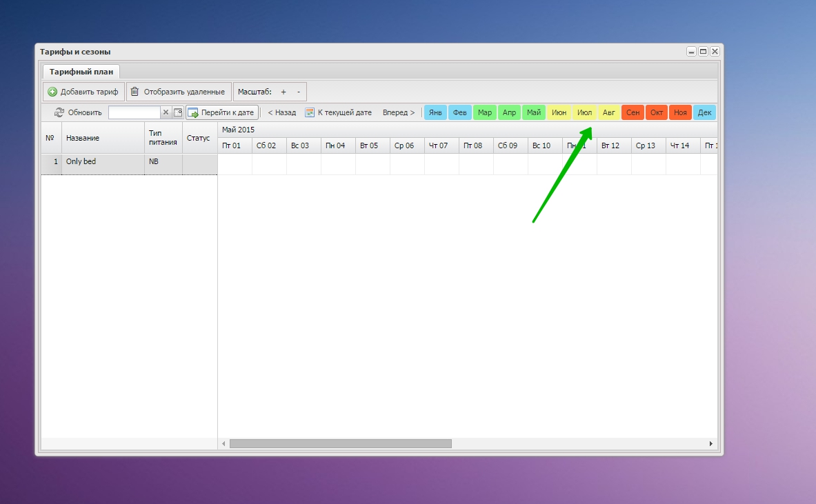Screen dimensions: 816x504
Task: Click the calendar icon for К текущей дате
Action: click(310, 112)
